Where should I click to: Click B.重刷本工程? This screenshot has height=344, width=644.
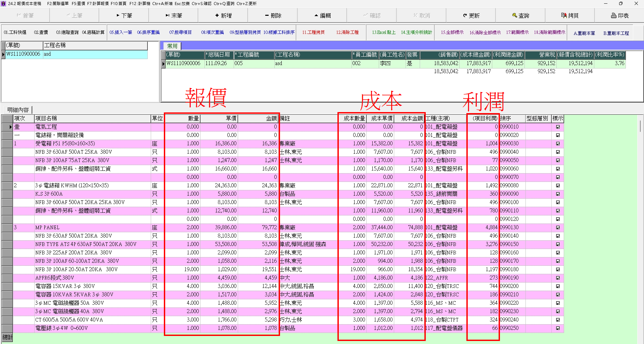[616, 33]
